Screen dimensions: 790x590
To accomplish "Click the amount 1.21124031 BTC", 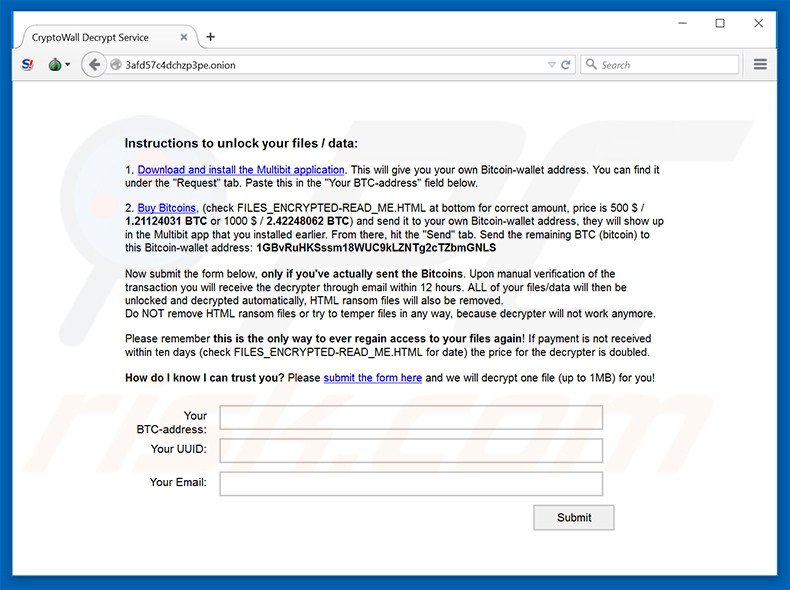I will tap(166, 221).
